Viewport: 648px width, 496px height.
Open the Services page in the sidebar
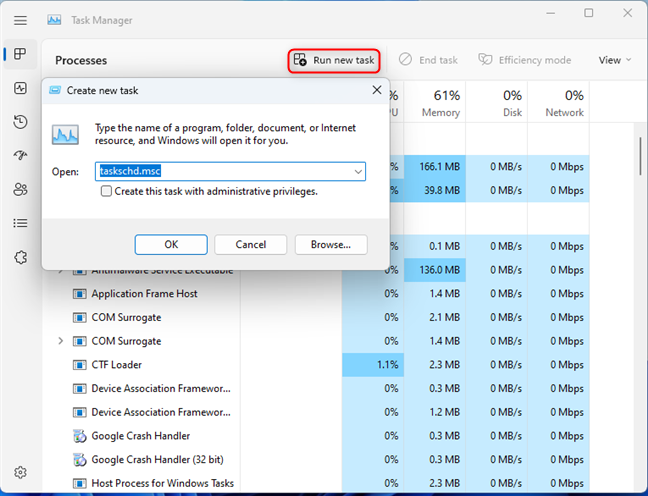[x=20, y=258]
